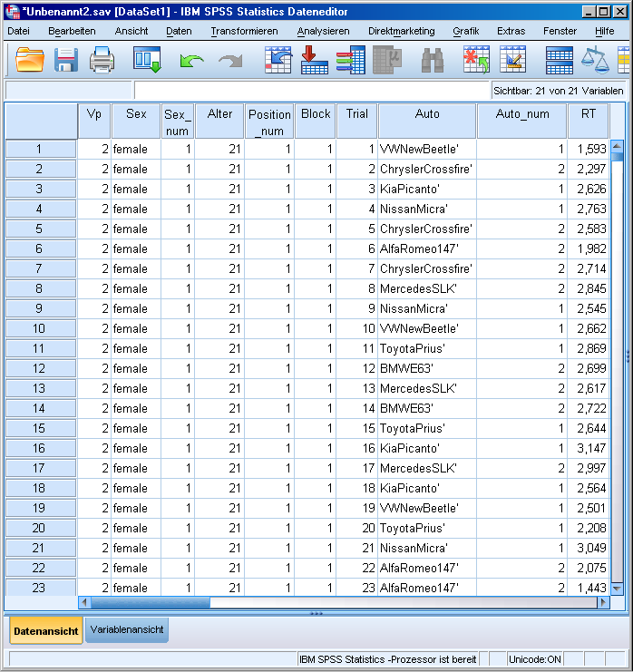633x672 pixels.
Task: Print the data using the printer icon
Action: point(102,60)
